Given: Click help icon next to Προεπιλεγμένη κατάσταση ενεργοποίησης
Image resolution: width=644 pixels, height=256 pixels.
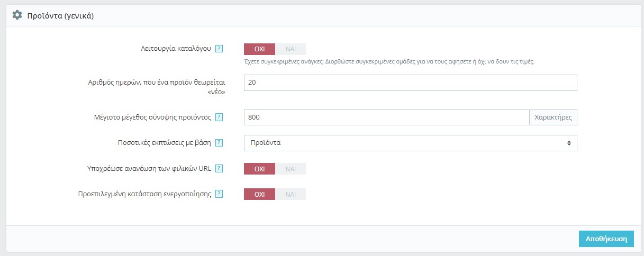Looking at the screenshot, I should 219,194.
